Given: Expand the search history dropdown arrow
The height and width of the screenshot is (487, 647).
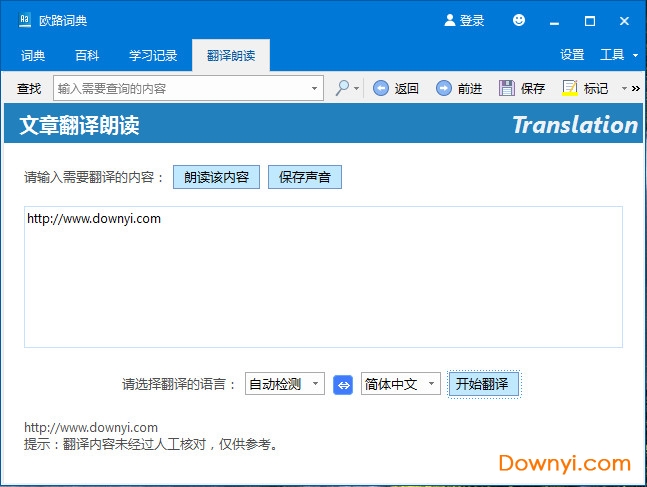Looking at the screenshot, I should (x=314, y=88).
